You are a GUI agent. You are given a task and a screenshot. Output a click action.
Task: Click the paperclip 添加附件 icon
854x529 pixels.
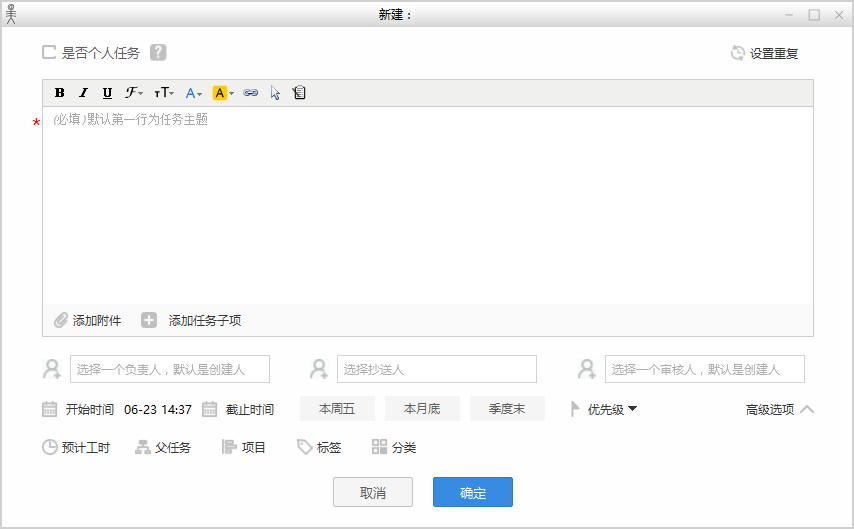61,320
